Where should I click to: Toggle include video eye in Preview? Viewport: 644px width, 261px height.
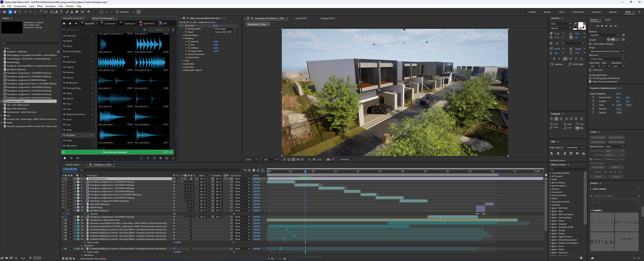609,40
